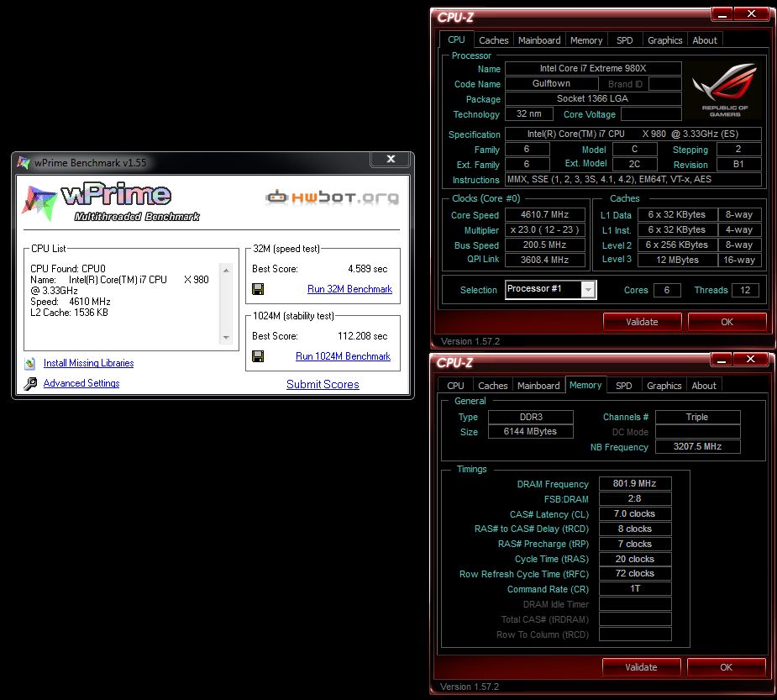Open Mainboard tab in upper CPU-Z window
This screenshot has height=700, width=777.
[539, 40]
